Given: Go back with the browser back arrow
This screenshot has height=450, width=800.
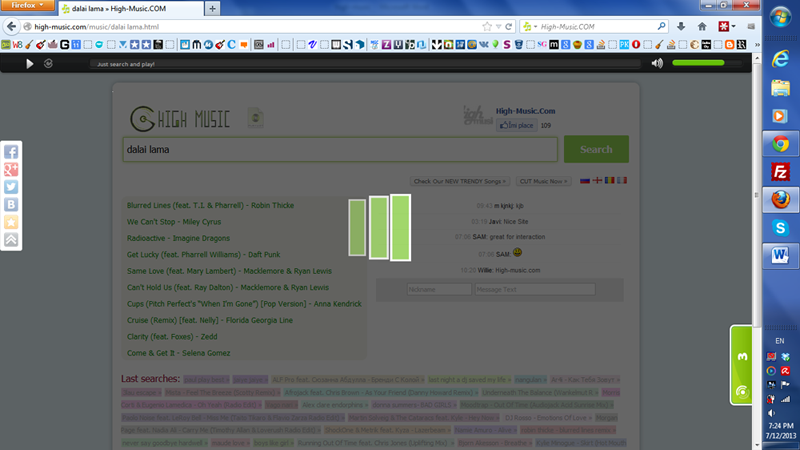Looking at the screenshot, I should (x=11, y=27).
